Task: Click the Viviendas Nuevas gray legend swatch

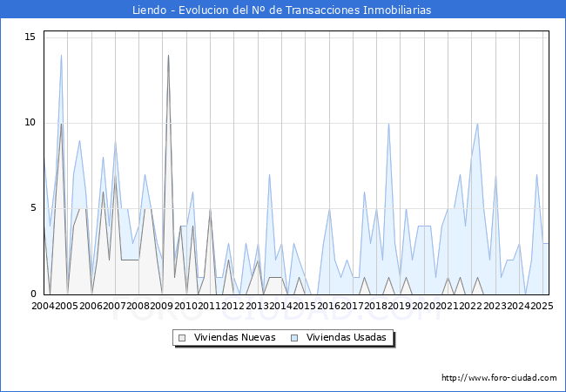Action: click(x=182, y=338)
